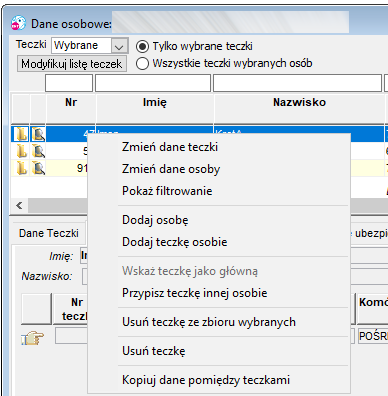Select 'Pokaż filtrowanie' in context menu
388x396 pixels.
point(219,191)
